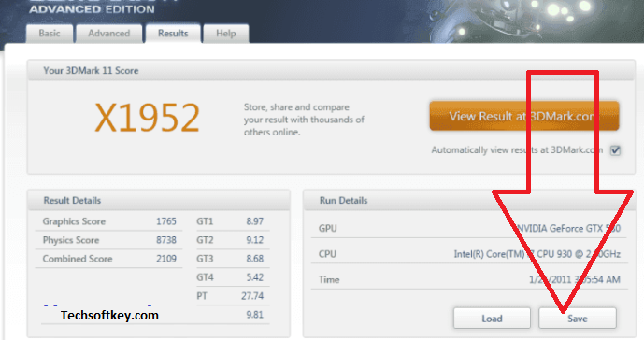
Task: Click the Load button
Action: point(492,319)
